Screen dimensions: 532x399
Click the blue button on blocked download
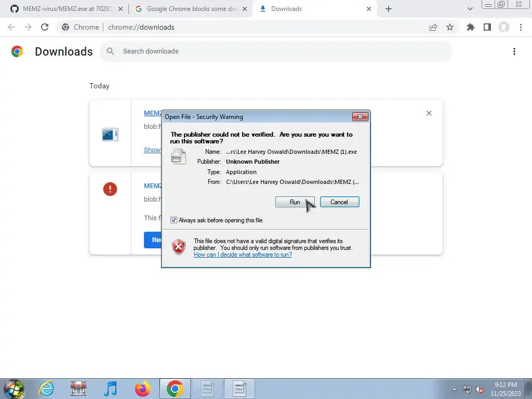click(153, 240)
